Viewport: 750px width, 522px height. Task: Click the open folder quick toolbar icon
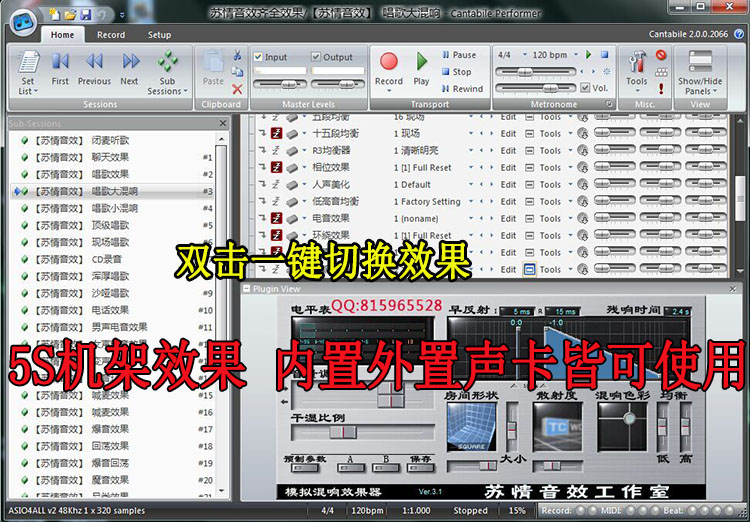(x=70, y=15)
